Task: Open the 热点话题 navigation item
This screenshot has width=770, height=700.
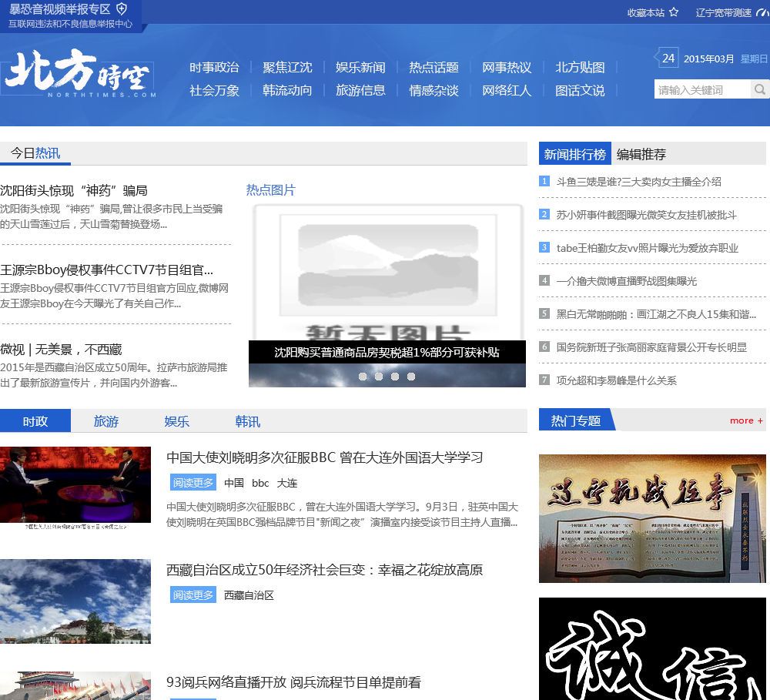Action: coord(434,67)
